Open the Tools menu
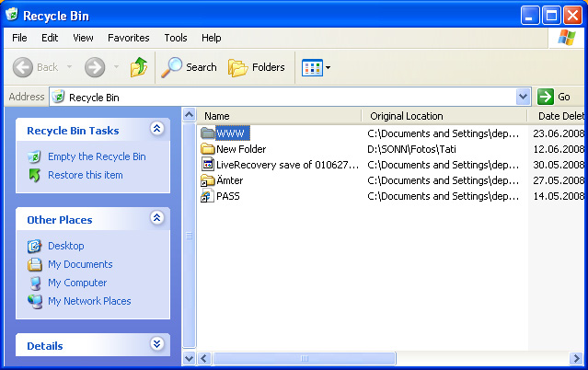Screen dimensions: 588x370 coord(175,38)
